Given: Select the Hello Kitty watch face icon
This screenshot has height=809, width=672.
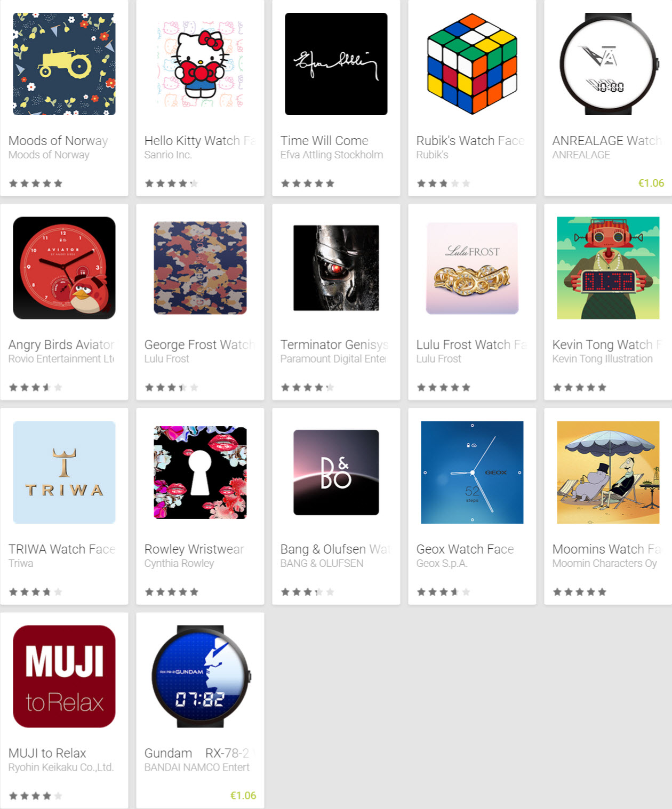Looking at the screenshot, I should (200, 64).
